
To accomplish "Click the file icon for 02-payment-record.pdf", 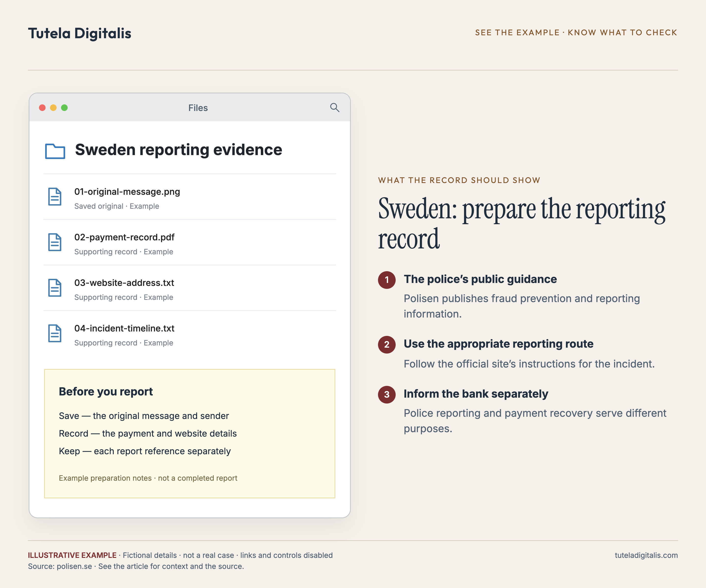I will point(55,242).
